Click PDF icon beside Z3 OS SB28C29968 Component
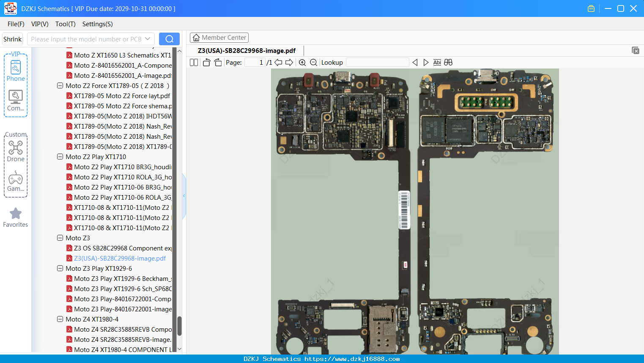This screenshot has height=363, width=644. click(x=69, y=248)
